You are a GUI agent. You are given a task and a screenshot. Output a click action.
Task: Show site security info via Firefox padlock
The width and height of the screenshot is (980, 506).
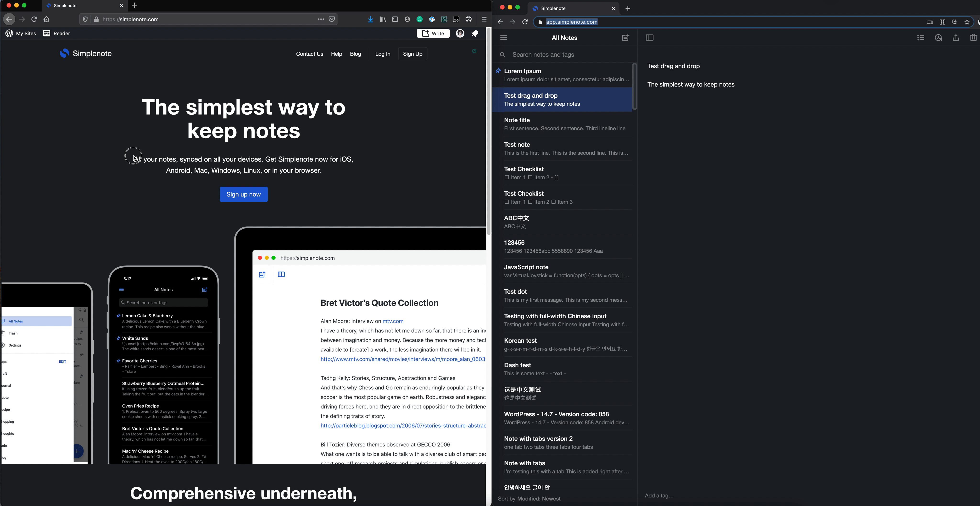[x=96, y=19]
